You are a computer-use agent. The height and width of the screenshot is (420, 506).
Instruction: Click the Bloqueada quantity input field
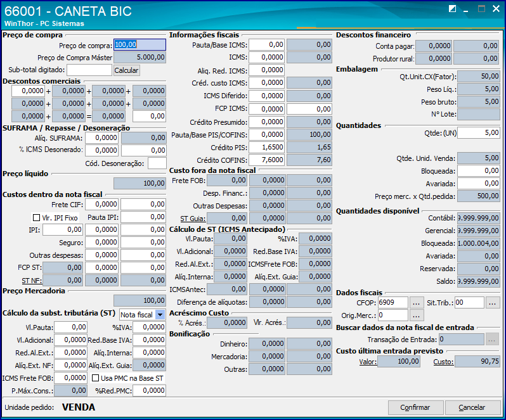click(479, 171)
